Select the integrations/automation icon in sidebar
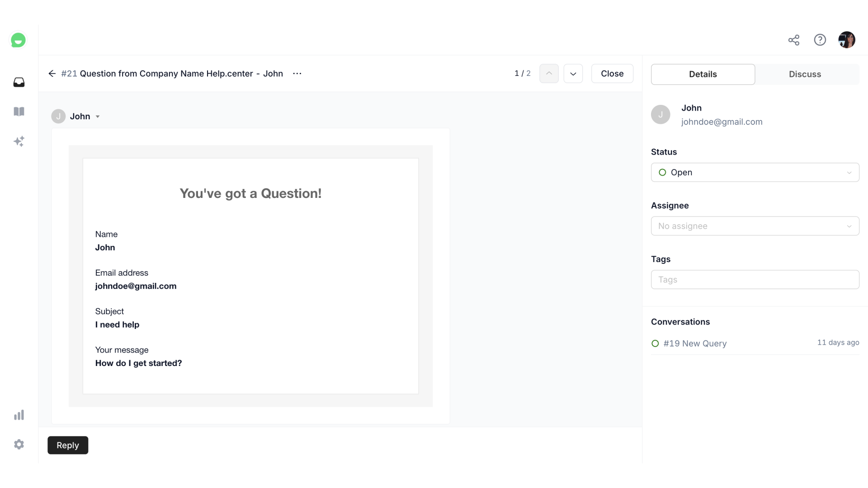The width and height of the screenshot is (868, 488). pyautogui.click(x=19, y=141)
